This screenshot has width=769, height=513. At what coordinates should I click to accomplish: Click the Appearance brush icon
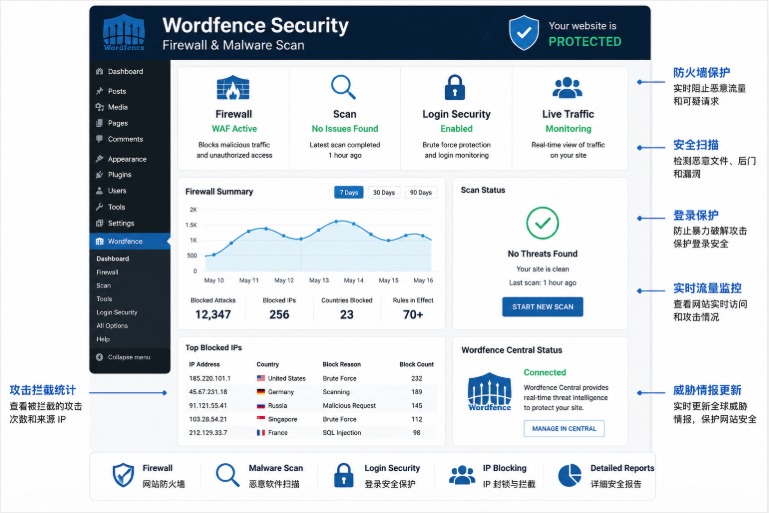(x=100, y=159)
